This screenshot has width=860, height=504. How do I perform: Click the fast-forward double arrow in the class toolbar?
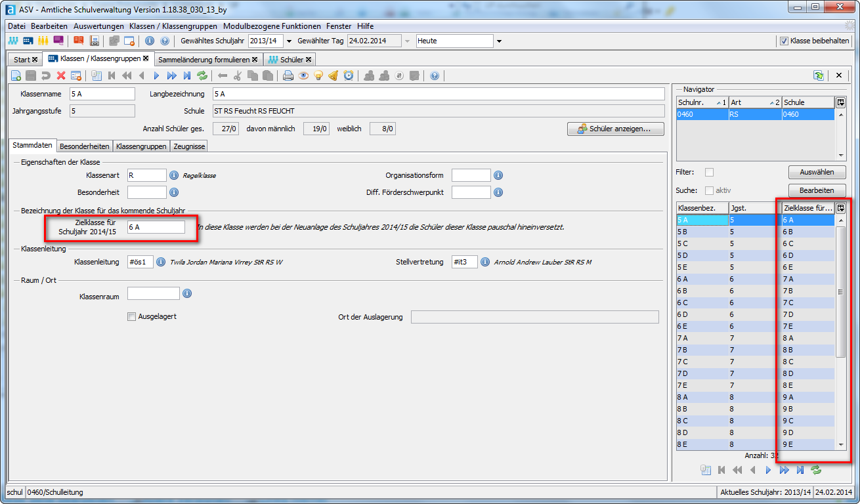click(171, 75)
